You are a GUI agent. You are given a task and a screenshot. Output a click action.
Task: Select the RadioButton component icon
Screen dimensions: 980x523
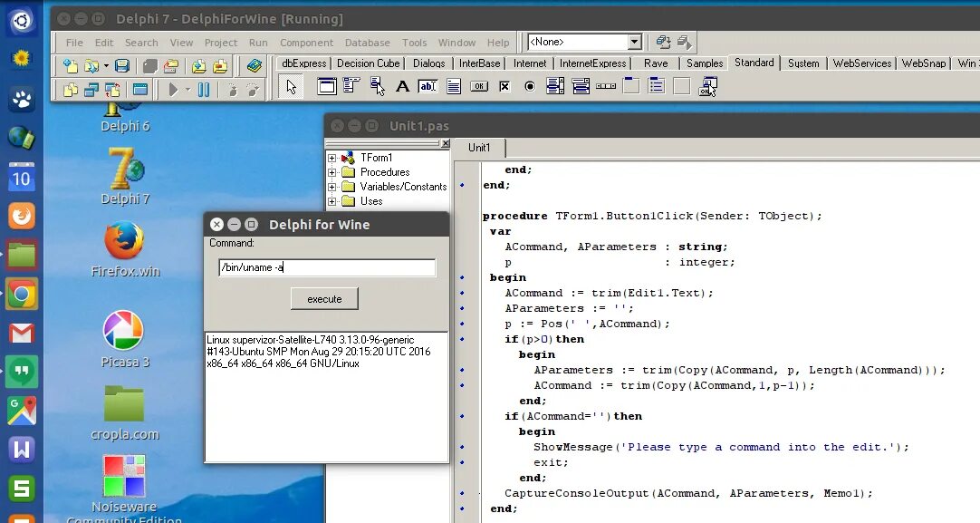pyautogui.click(x=530, y=86)
